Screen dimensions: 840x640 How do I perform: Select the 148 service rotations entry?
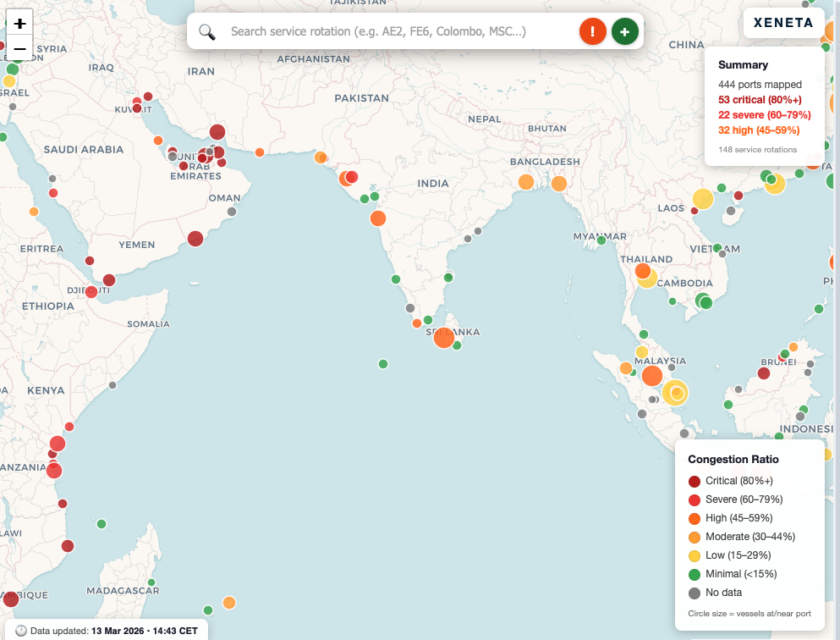click(758, 149)
